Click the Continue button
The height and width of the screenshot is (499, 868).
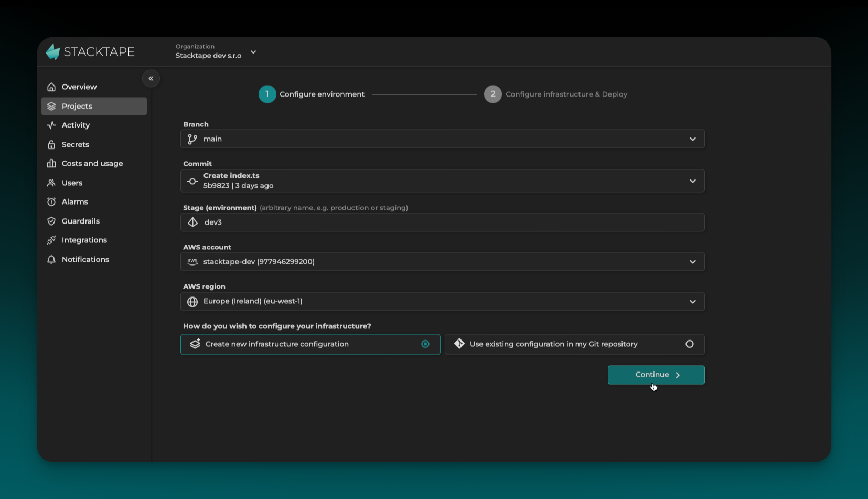[656, 375]
